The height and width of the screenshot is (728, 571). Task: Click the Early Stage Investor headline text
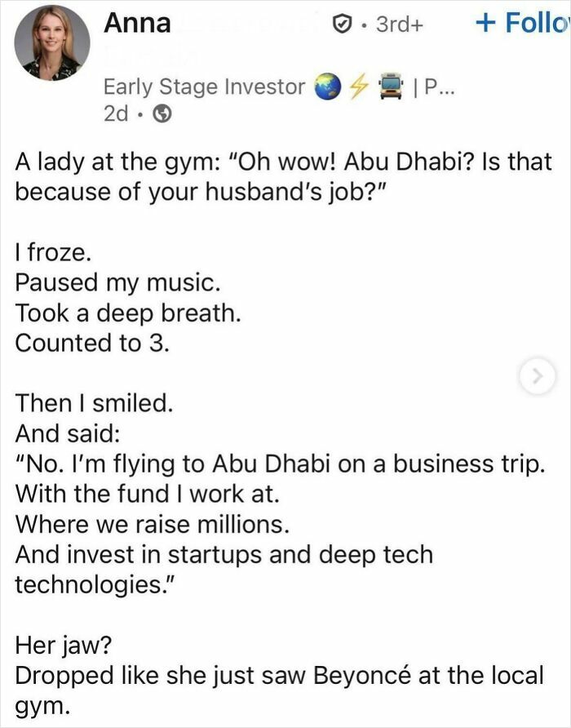click(x=205, y=86)
